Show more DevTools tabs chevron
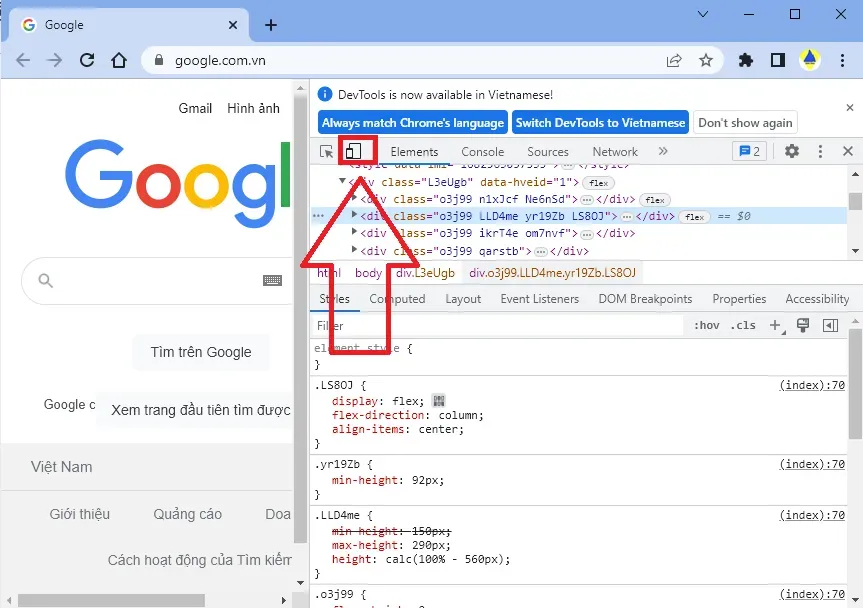 click(663, 151)
